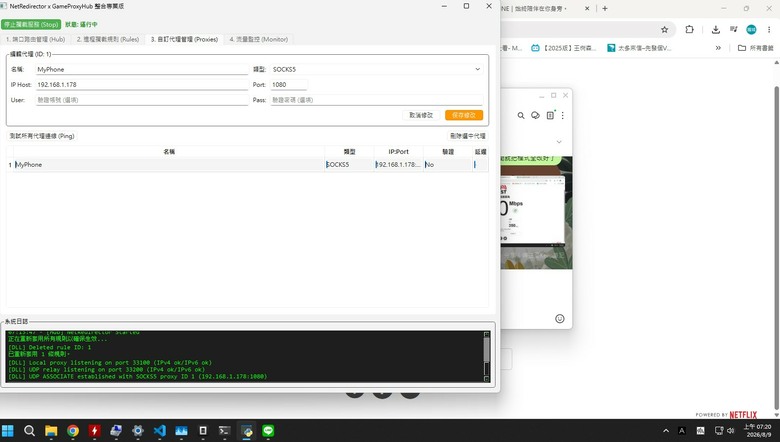Open the speed test image in LINE chat
The height and width of the screenshot is (442, 780).
point(533,211)
